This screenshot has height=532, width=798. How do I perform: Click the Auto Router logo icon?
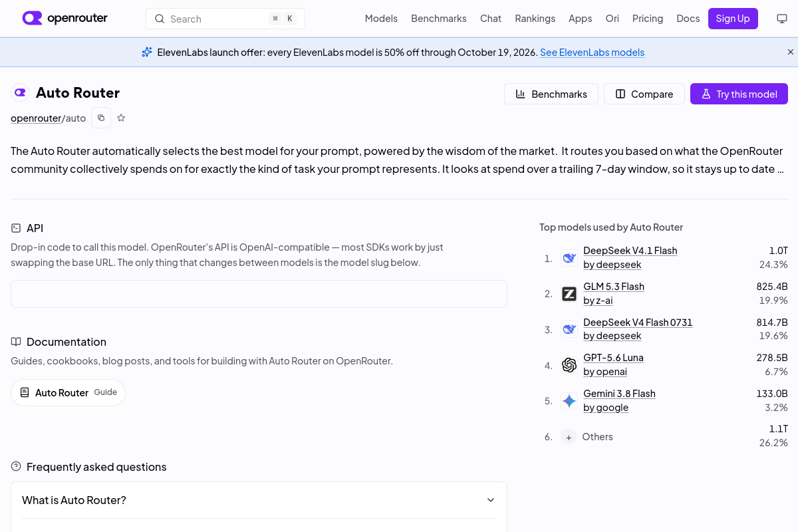click(21, 92)
